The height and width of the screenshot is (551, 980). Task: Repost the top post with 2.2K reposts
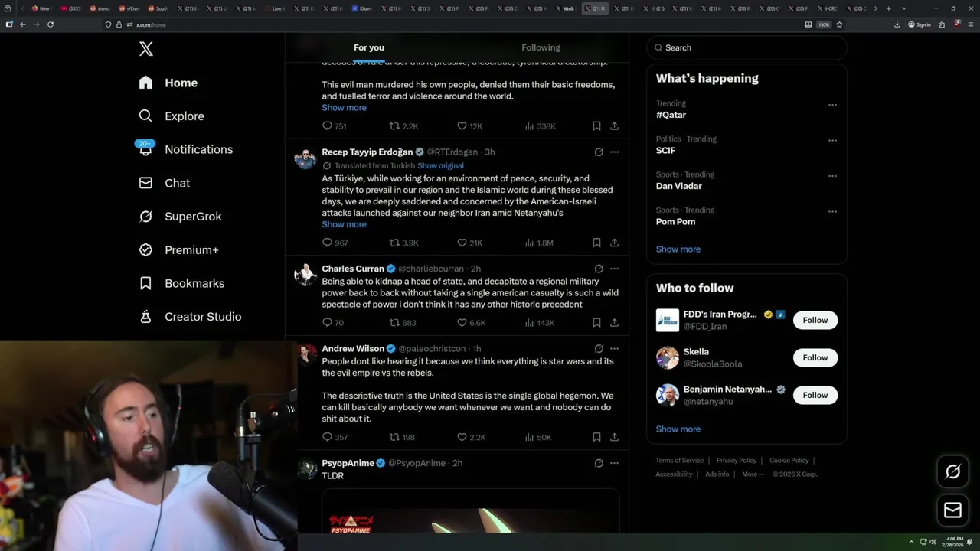click(403, 126)
